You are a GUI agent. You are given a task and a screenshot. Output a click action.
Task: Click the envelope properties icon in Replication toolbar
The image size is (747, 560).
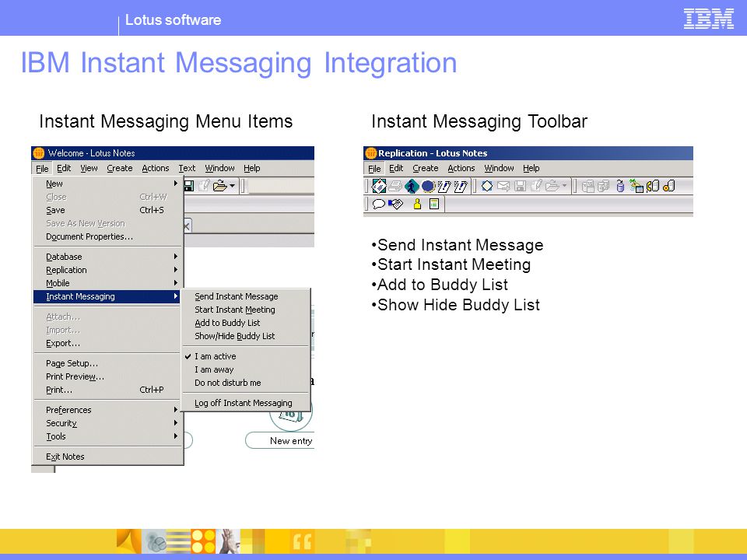(379, 186)
